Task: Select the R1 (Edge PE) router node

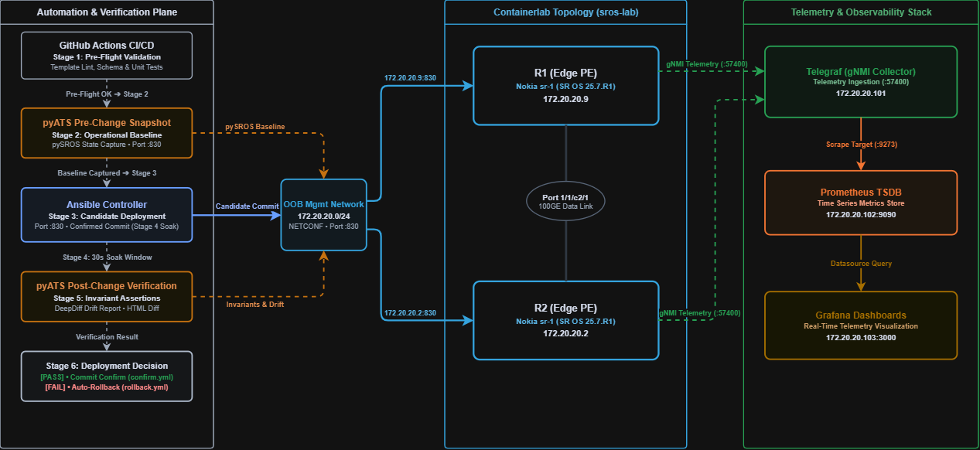Action: (x=566, y=86)
